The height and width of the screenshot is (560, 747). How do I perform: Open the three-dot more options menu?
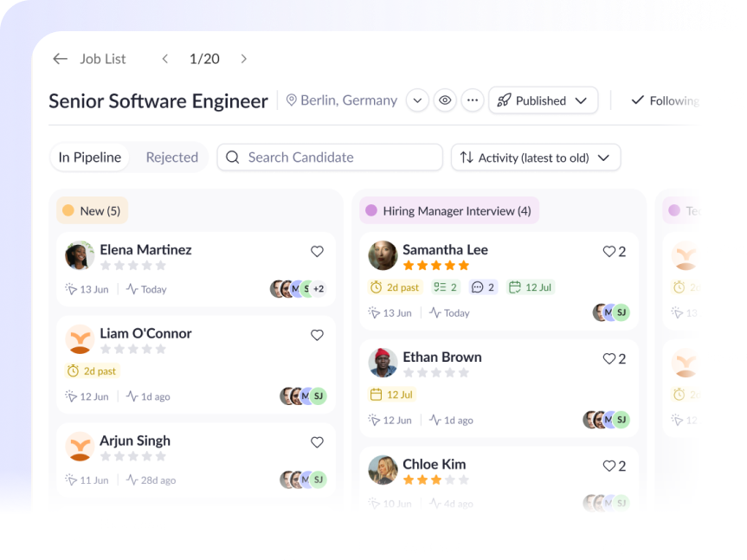[x=473, y=100]
